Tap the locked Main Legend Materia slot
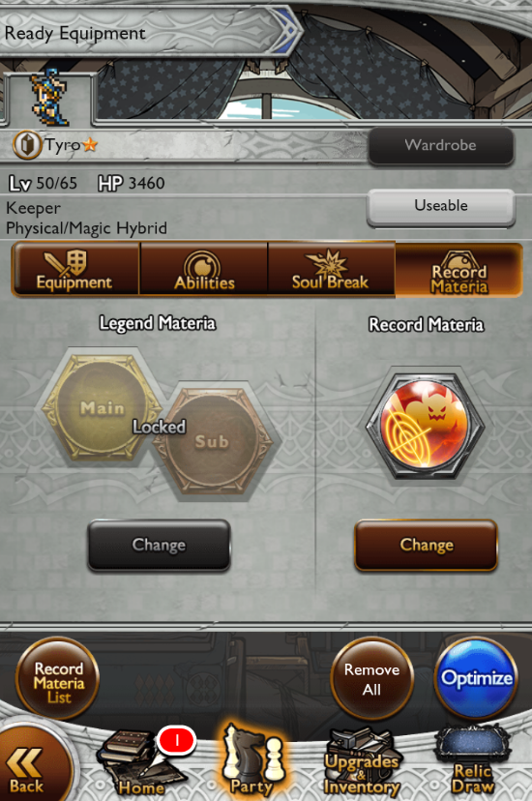 pos(101,407)
